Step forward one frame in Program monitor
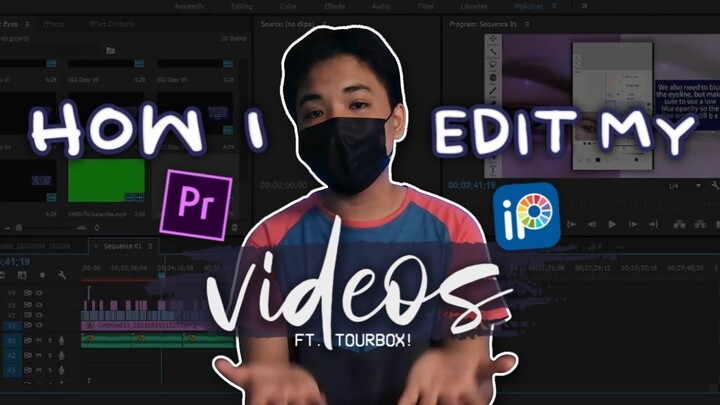Image resolution: width=720 pixels, height=405 pixels. (x=633, y=224)
